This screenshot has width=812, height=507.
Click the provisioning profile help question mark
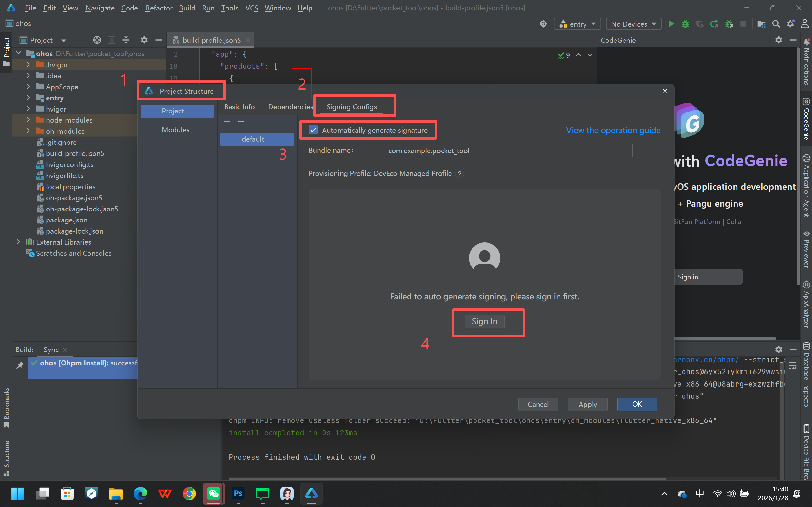460,174
